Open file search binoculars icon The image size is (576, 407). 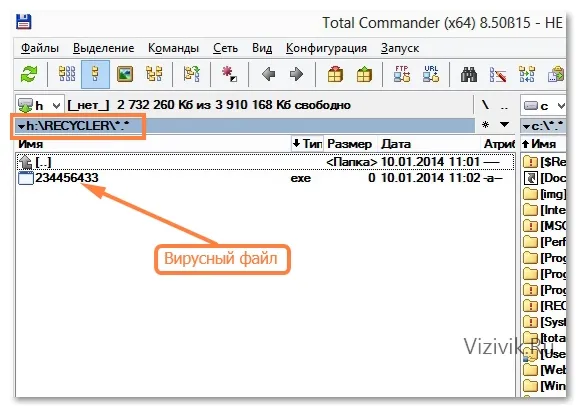[469, 75]
